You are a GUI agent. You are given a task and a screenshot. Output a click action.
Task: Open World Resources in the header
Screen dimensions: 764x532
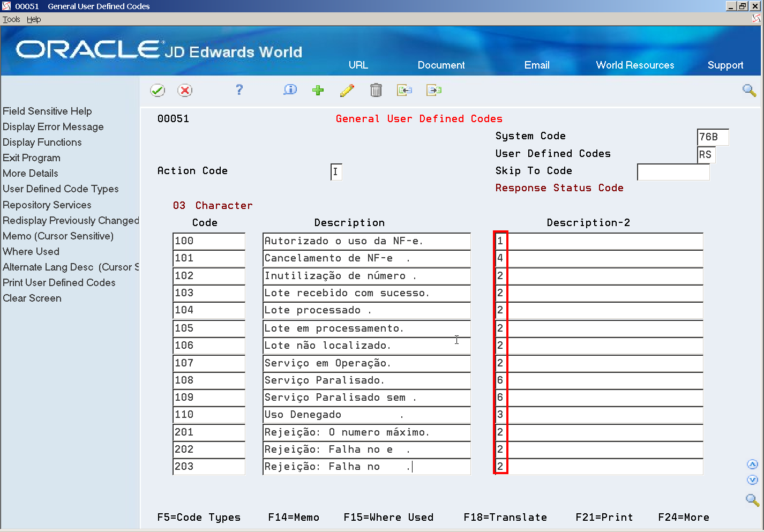pos(635,65)
